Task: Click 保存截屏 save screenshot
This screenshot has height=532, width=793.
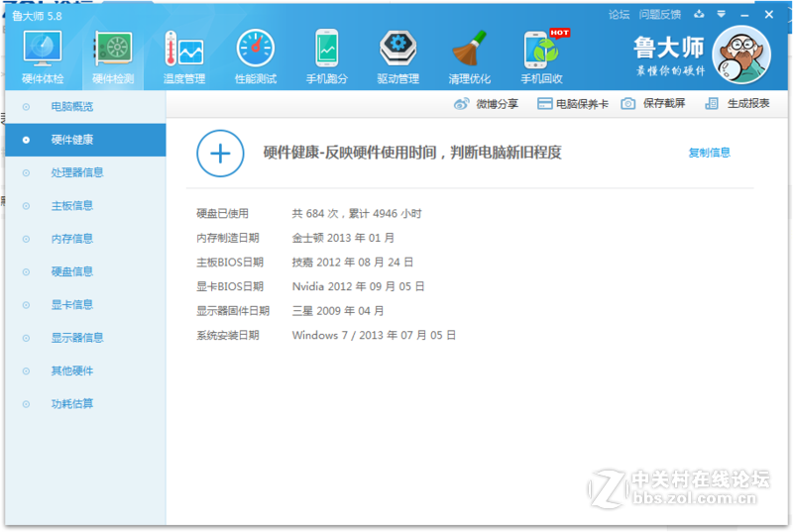Action: click(x=664, y=104)
